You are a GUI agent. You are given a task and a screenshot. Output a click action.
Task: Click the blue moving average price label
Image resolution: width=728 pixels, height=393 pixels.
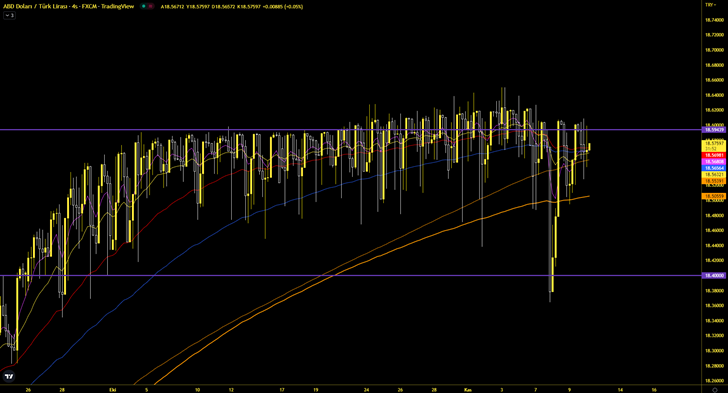714,168
